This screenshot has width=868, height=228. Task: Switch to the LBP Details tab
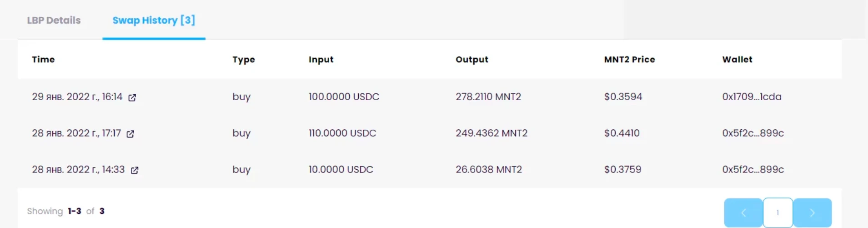pos(54,20)
